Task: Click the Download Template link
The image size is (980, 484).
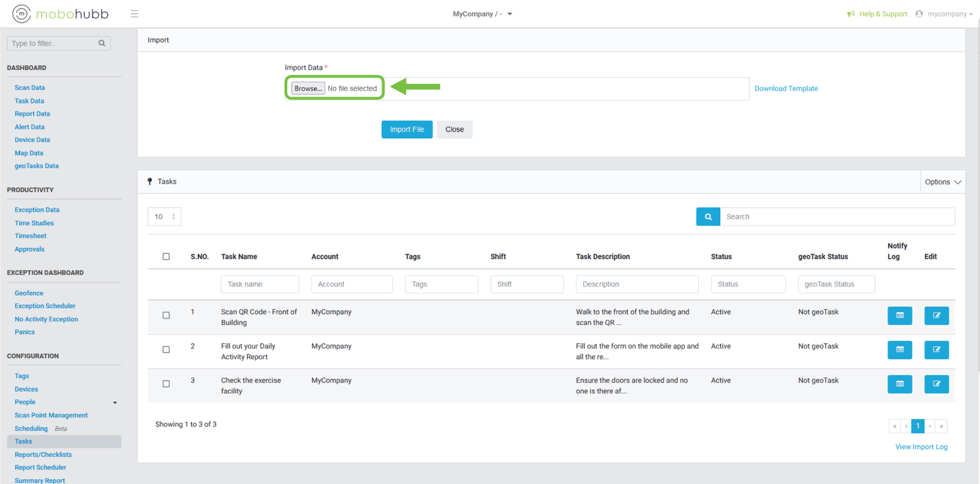Action: point(786,89)
